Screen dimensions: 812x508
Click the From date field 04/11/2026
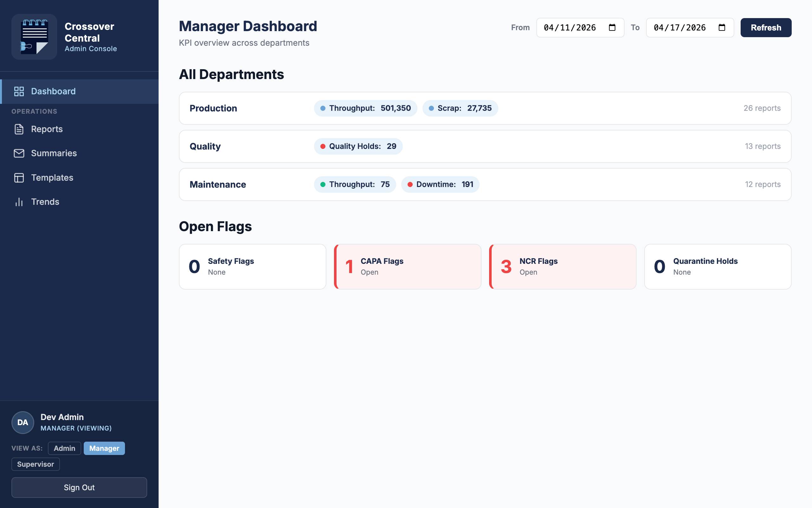tap(580, 28)
